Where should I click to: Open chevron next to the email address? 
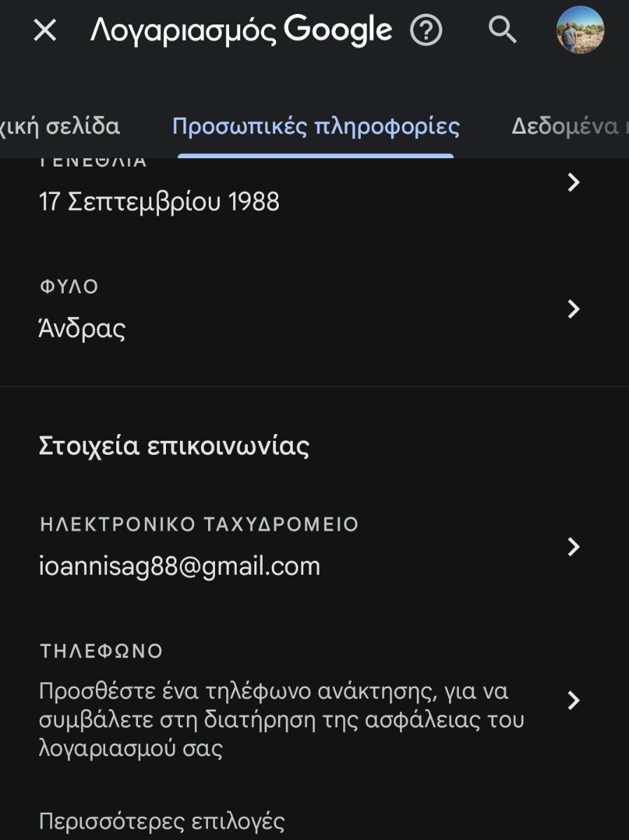tap(574, 547)
